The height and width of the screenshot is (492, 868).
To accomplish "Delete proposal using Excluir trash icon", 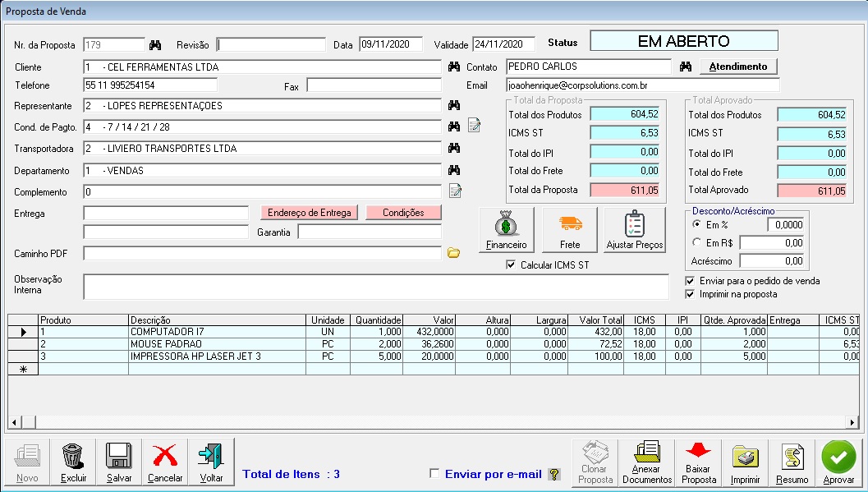I will pos(73,462).
